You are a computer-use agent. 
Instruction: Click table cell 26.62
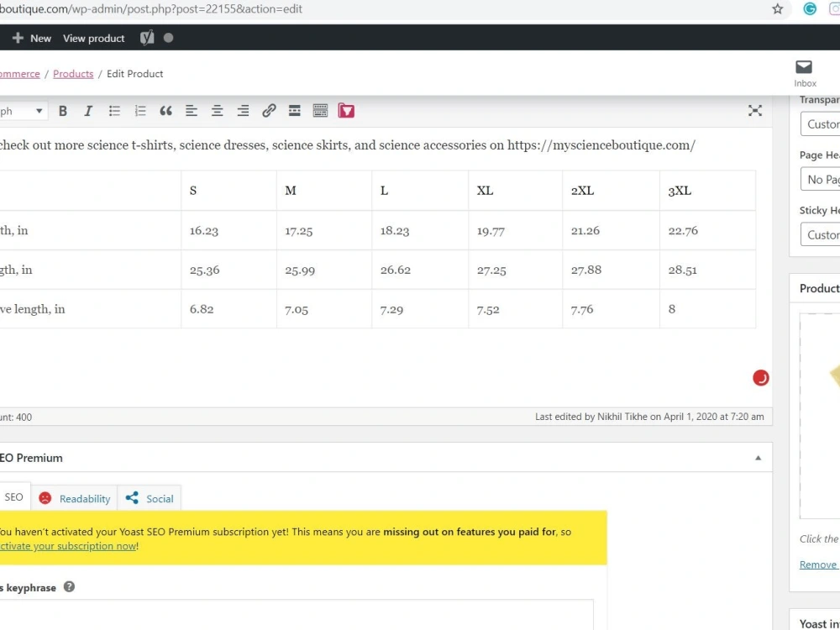pyautogui.click(x=420, y=270)
